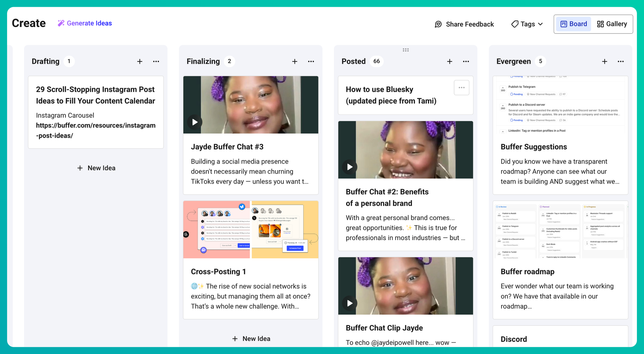Grab the Posted column drag handle

pos(406,50)
